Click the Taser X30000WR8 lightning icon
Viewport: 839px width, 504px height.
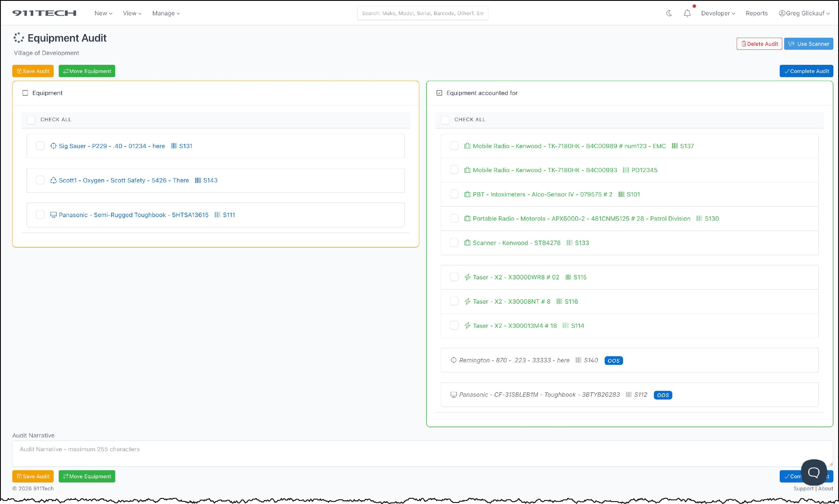click(x=467, y=277)
